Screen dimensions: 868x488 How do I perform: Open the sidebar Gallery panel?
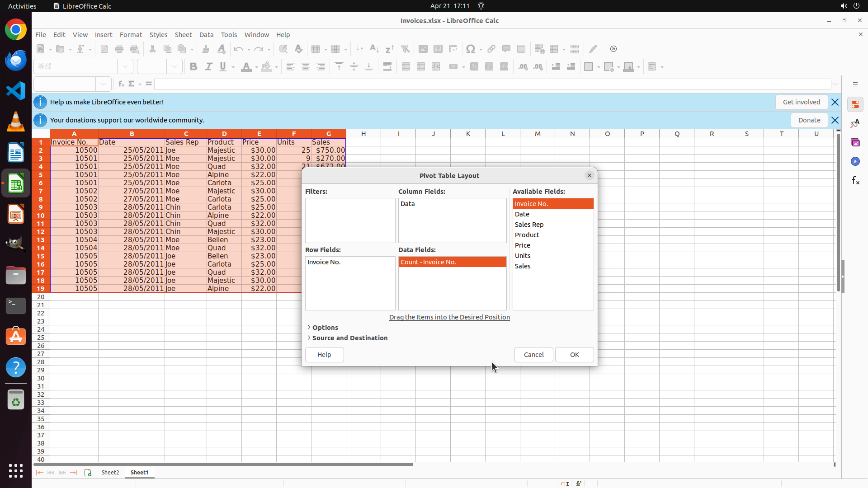point(855,142)
